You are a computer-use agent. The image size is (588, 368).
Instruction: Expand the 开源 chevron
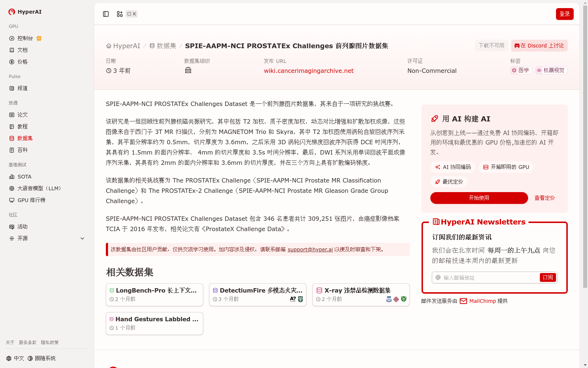[82, 238]
